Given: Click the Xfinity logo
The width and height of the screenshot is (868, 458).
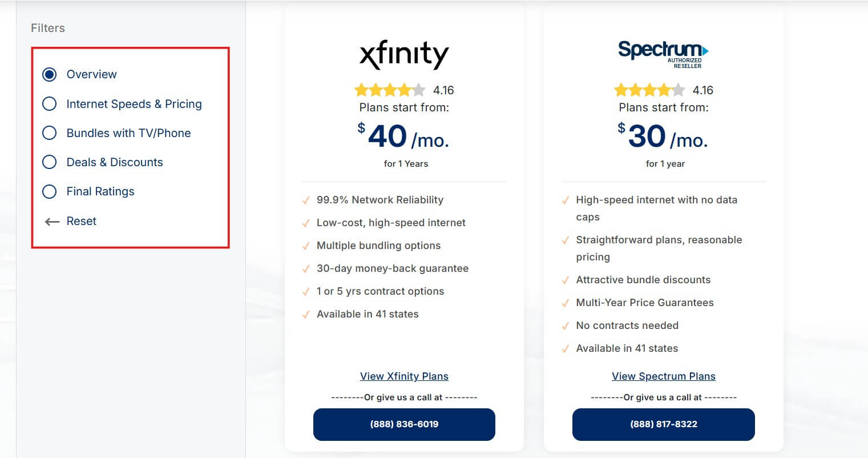Looking at the screenshot, I should 404,55.
